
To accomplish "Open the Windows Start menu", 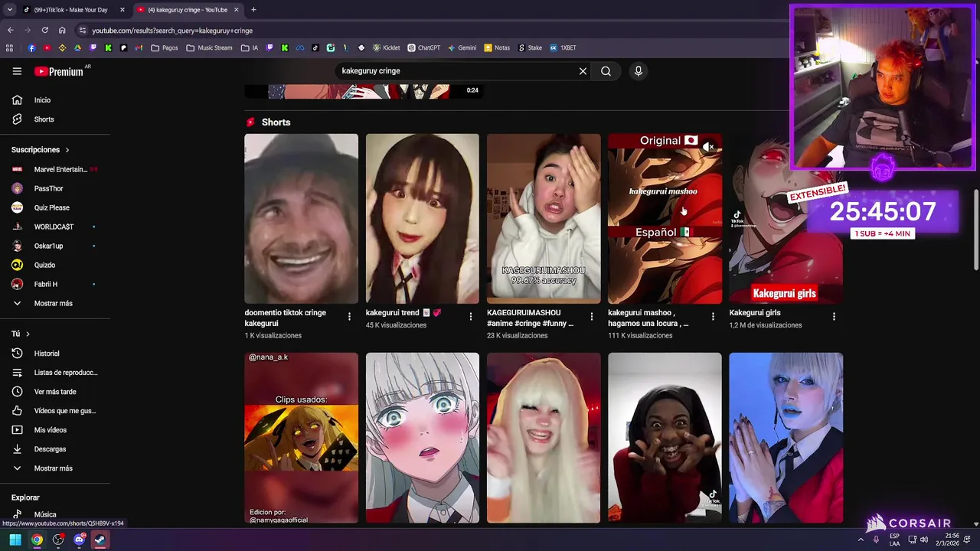I will 15,540.
